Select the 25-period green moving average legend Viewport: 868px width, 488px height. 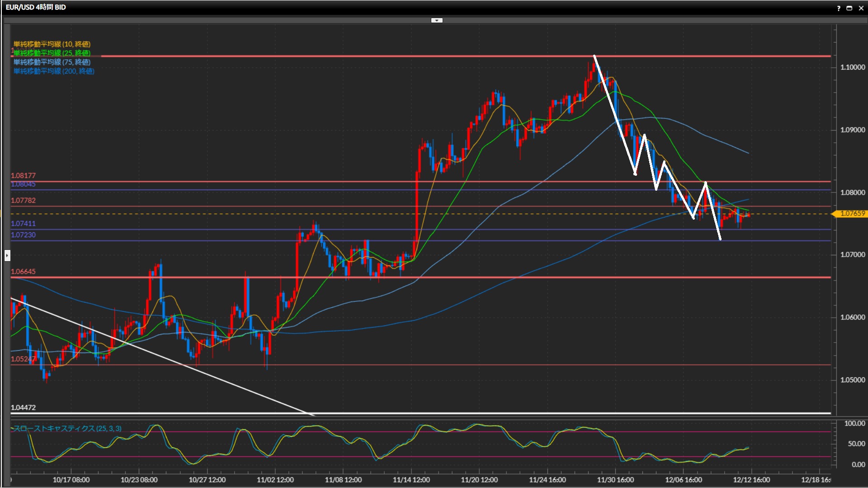pos(52,53)
